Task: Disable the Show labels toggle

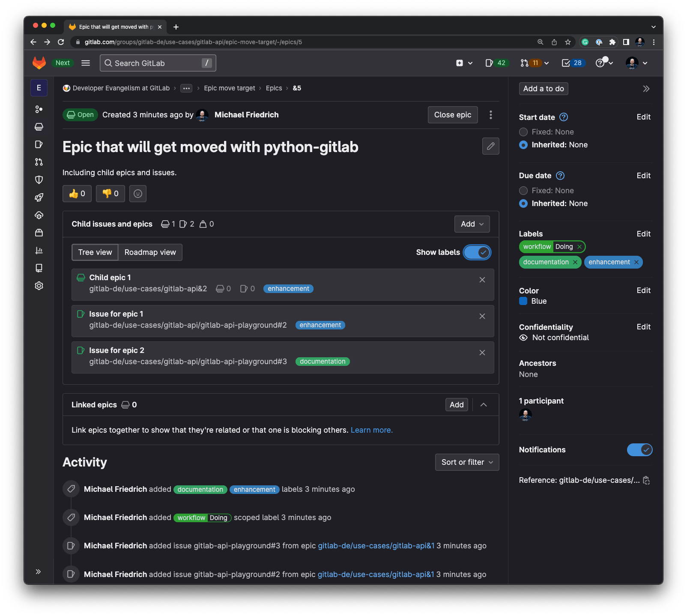Action: click(x=477, y=252)
